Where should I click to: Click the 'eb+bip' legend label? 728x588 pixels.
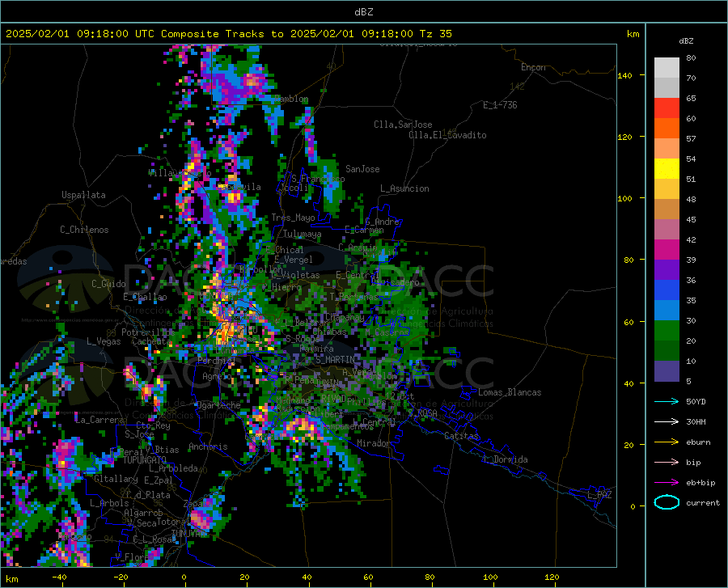click(700, 483)
